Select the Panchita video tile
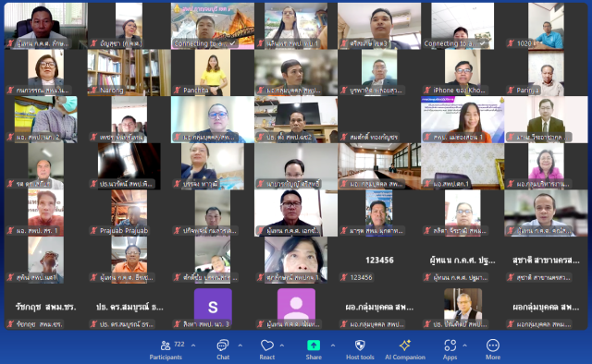Viewport: 592px width, 364px height. pyautogui.click(x=213, y=72)
